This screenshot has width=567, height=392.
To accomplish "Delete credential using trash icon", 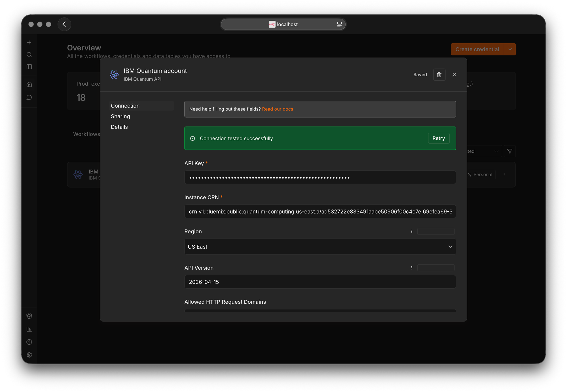I will [x=439, y=74].
